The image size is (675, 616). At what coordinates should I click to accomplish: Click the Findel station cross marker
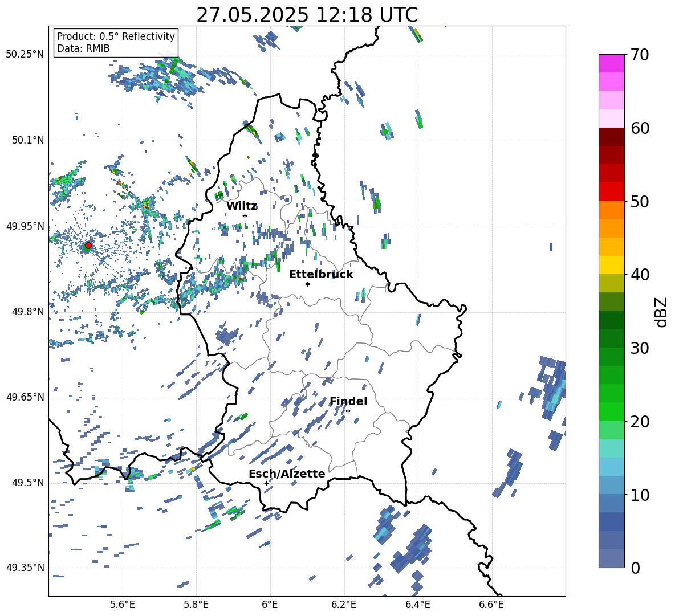click(x=348, y=411)
